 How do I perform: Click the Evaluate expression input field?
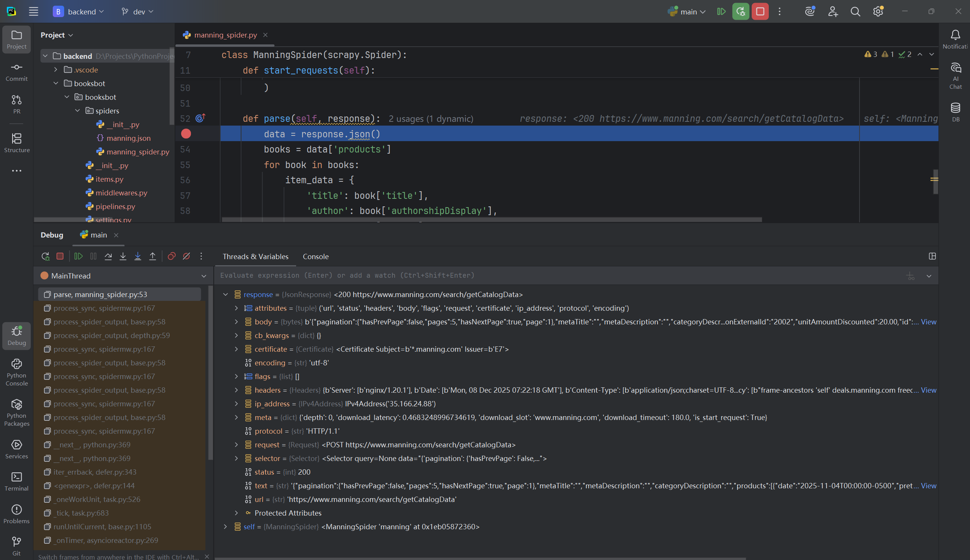[x=539, y=275]
